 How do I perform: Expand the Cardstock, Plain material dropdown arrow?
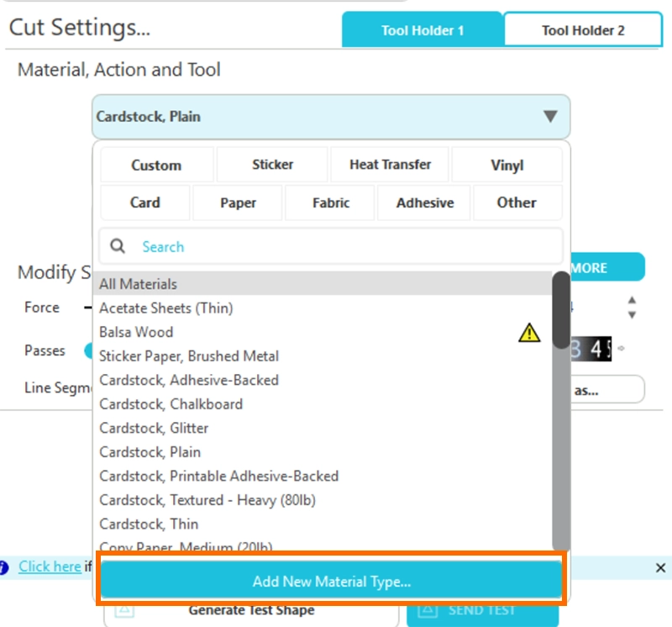pyautogui.click(x=550, y=117)
